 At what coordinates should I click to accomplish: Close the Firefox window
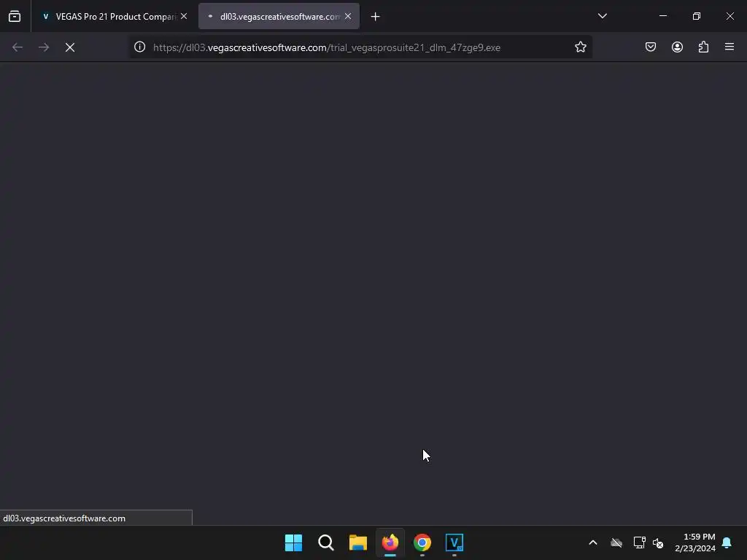pyautogui.click(x=729, y=16)
